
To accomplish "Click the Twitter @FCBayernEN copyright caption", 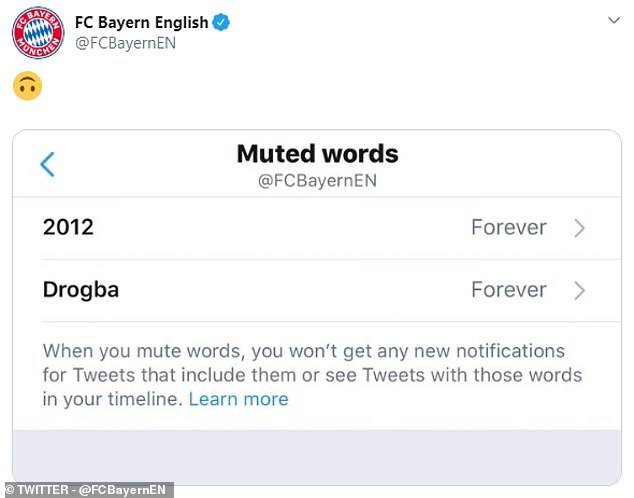I will pyautogui.click(x=89, y=490).
